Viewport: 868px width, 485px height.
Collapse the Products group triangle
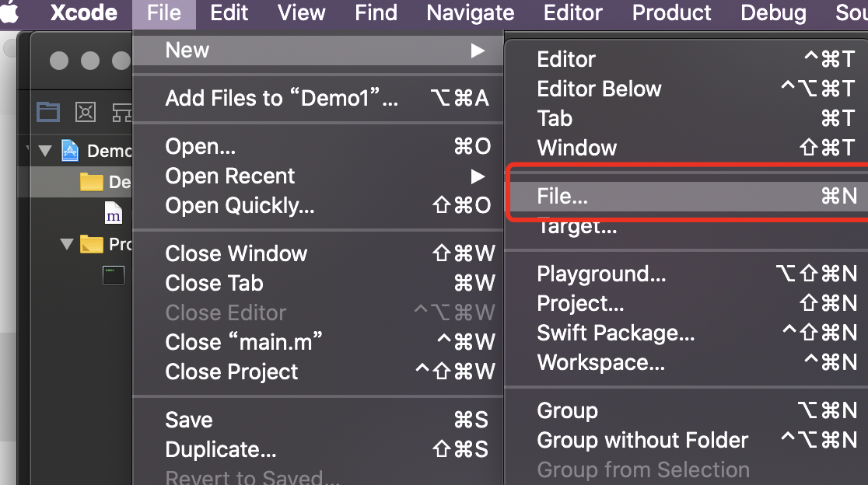(67, 244)
